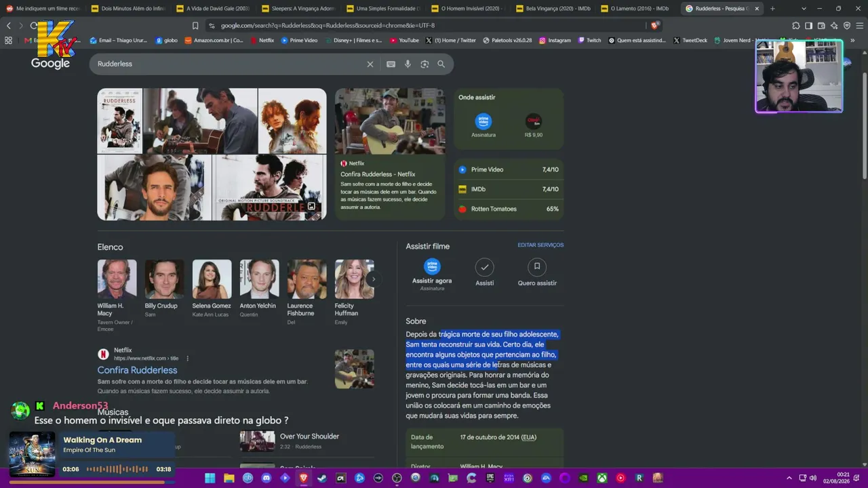The height and width of the screenshot is (488, 868).
Task: Open the Twitch bookmark
Action: pyautogui.click(x=589, y=40)
